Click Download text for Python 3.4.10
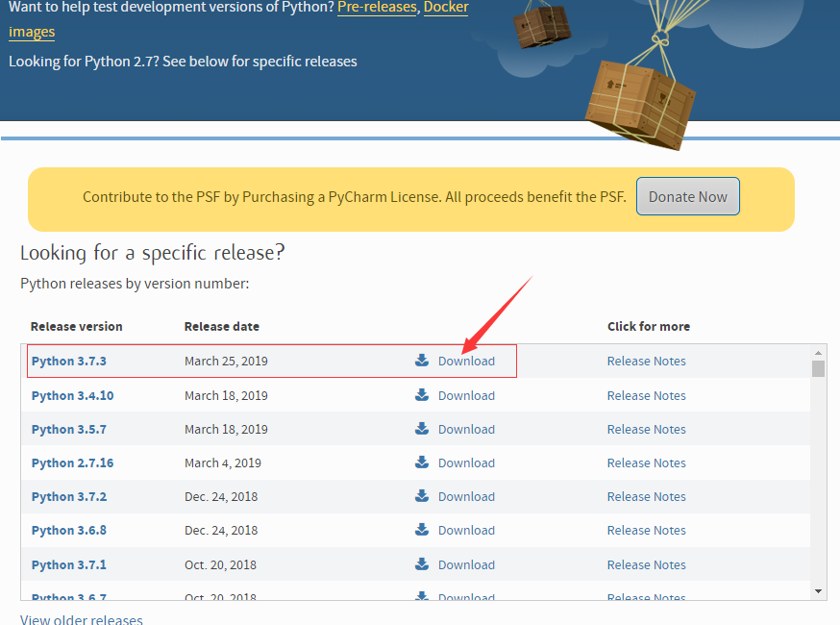The width and height of the screenshot is (840, 625). pos(466,395)
